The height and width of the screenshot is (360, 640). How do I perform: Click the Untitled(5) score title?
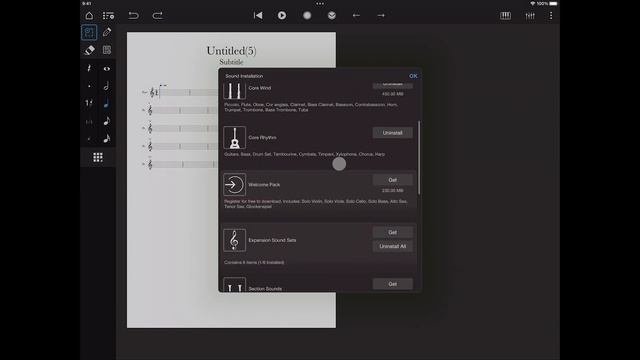[x=231, y=51]
